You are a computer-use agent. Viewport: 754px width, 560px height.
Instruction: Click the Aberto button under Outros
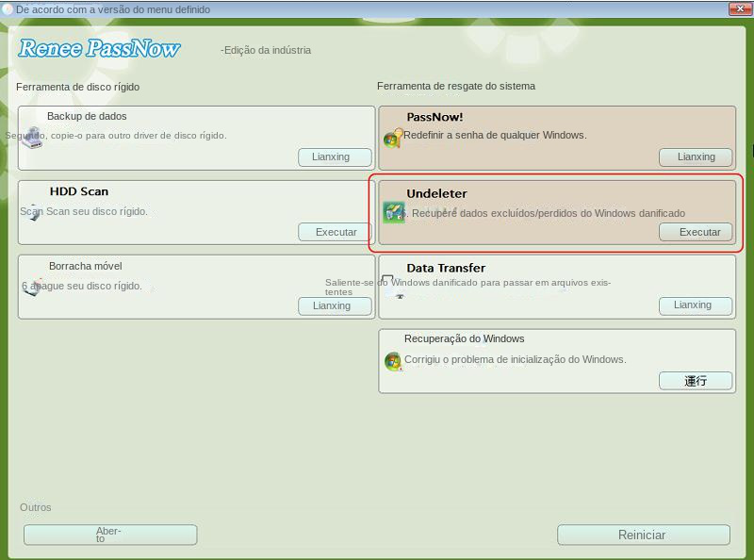[x=110, y=535]
